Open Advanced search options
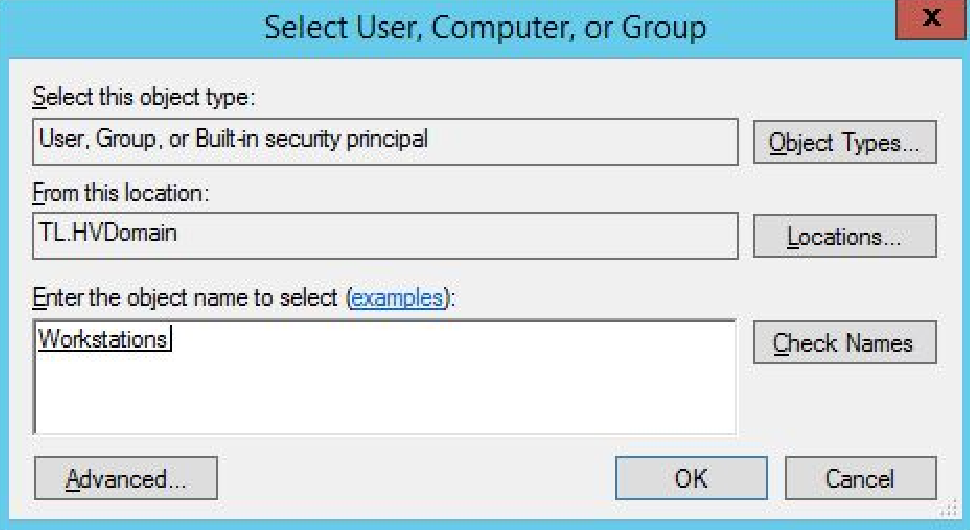 tap(125, 479)
